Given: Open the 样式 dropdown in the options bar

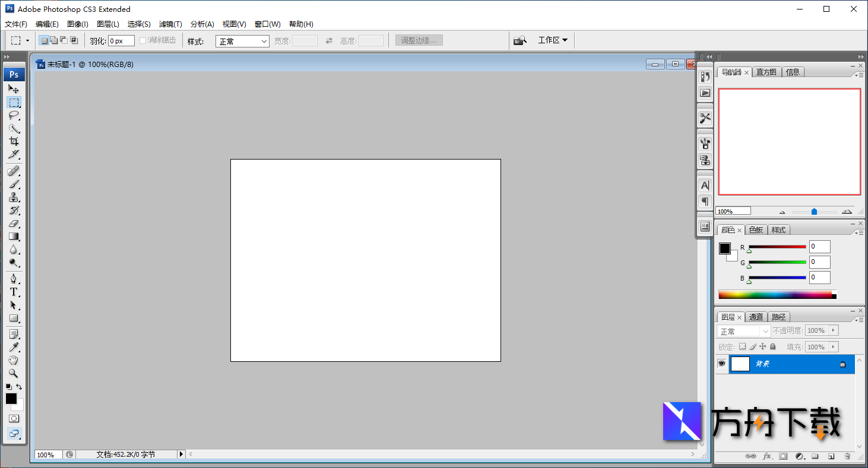Looking at the screenshot, I should (242, 40).
